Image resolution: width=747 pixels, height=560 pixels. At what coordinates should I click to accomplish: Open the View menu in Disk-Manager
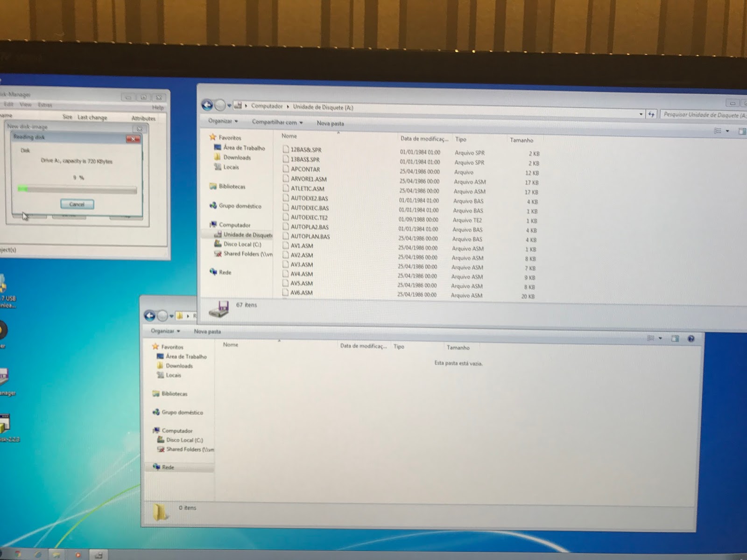25,105
